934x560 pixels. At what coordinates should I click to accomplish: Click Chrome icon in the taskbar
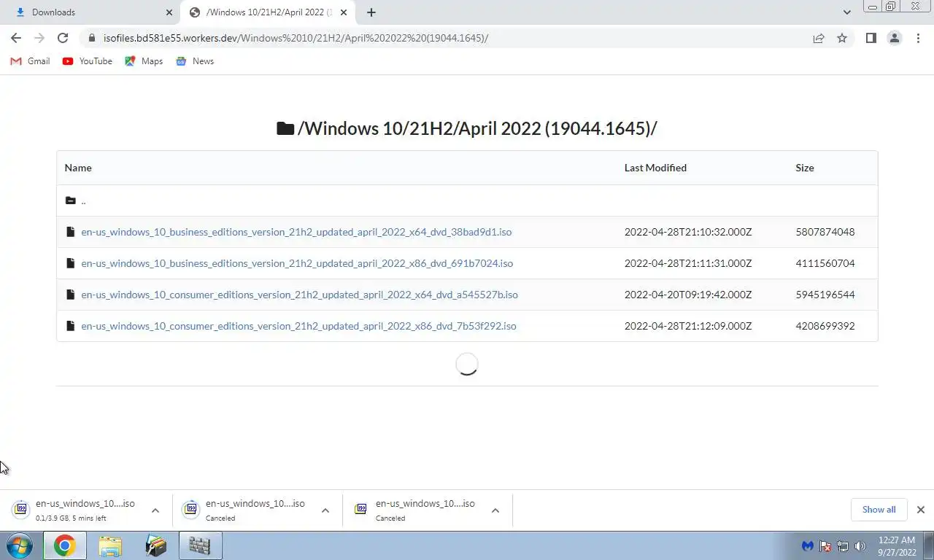pos(64,545)
